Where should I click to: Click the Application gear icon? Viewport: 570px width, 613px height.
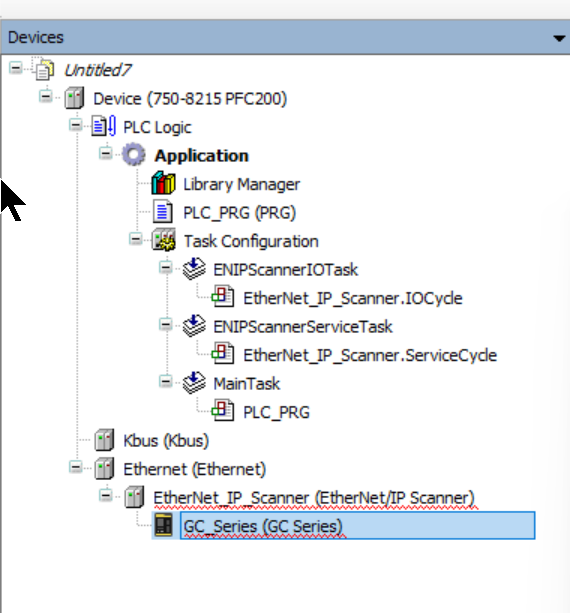pos(134,154)
